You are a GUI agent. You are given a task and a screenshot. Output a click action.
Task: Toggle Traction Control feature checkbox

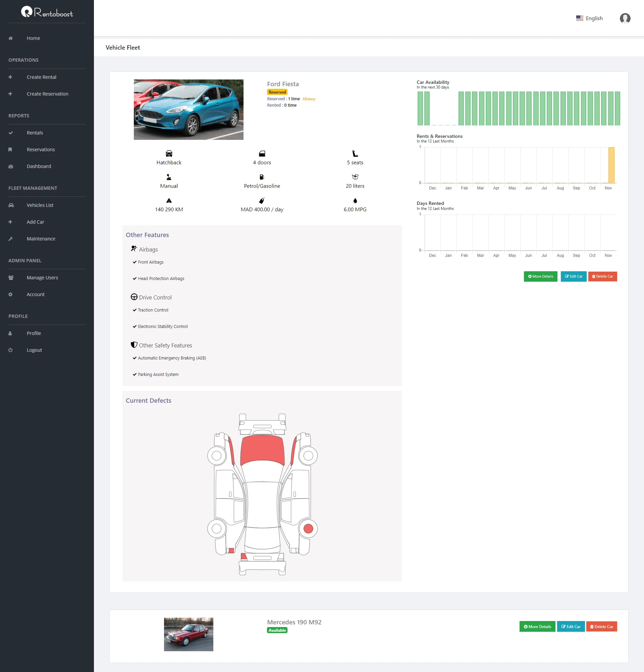[x=135, y=310]
